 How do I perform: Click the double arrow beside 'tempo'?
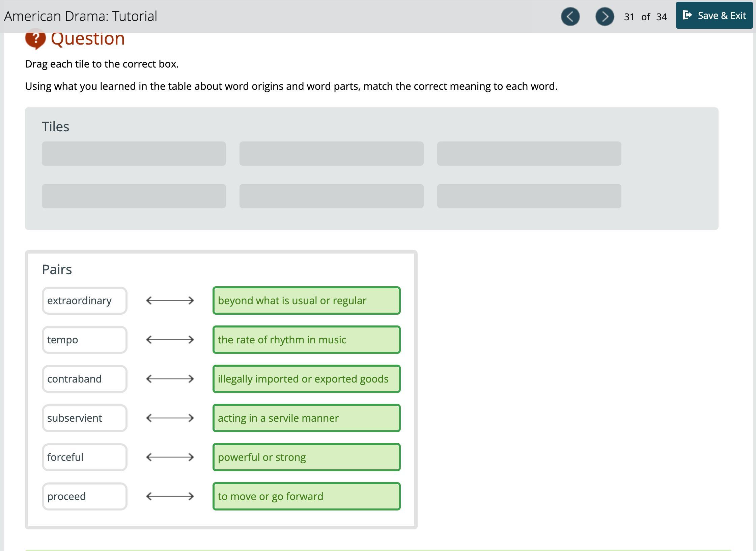170,340
